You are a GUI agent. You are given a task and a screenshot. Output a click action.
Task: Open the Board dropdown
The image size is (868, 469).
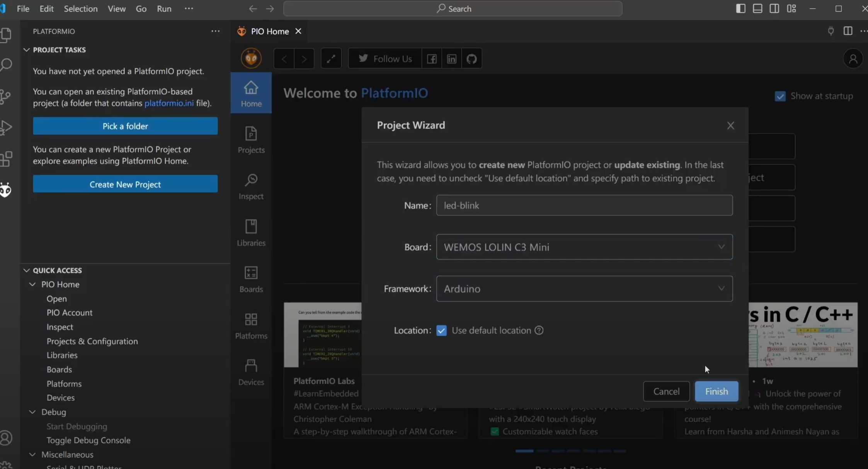click(721, 247)
